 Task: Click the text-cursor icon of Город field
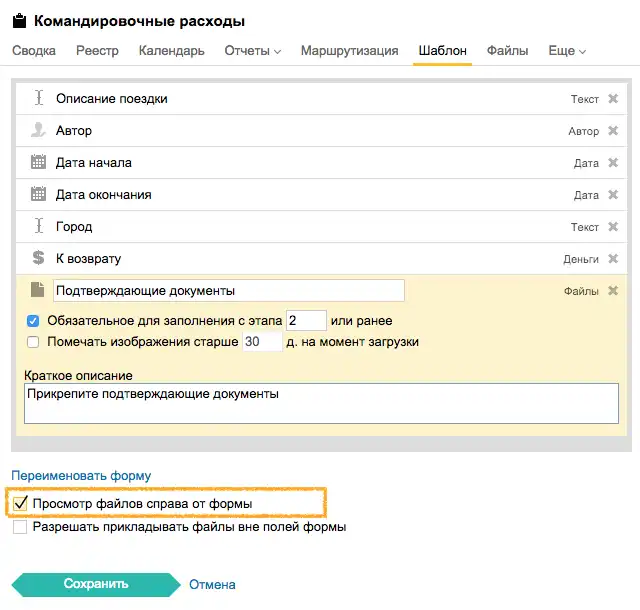click(38, 225)
